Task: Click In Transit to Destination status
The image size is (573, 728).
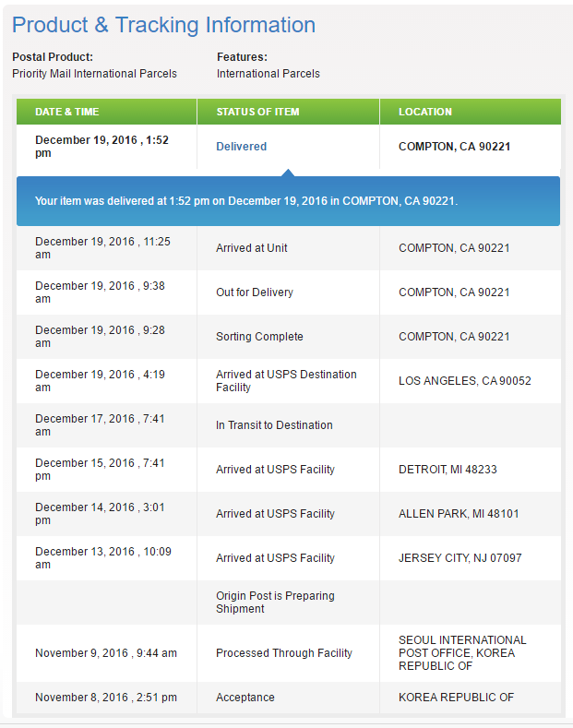Action: coord(274,425)
